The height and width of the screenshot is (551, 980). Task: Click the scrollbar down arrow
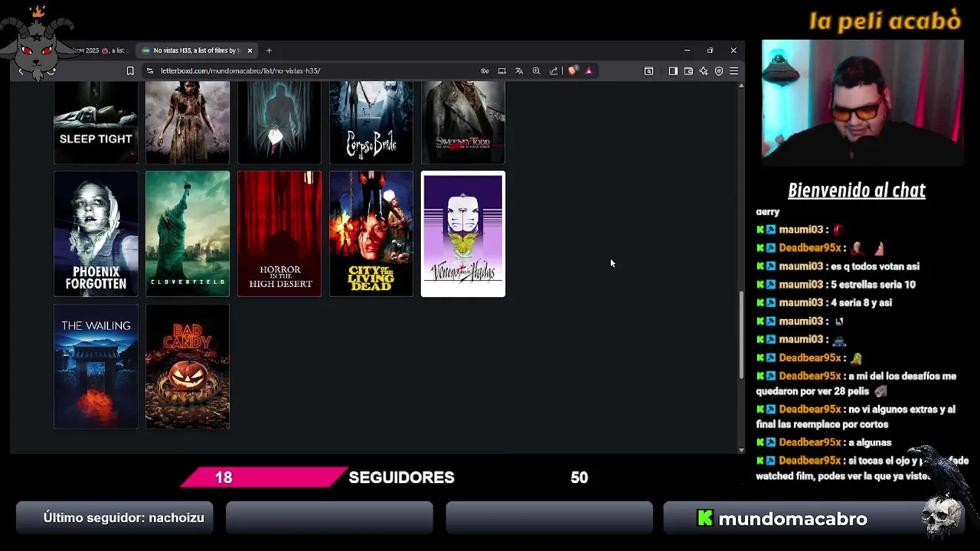pos(740,450)
